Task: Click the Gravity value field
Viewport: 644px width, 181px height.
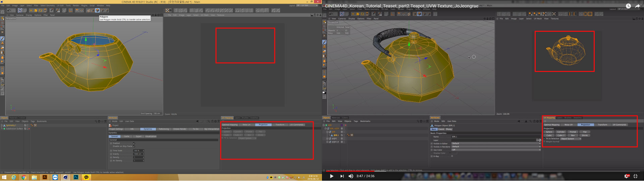Action: click(x=138, y=154)
